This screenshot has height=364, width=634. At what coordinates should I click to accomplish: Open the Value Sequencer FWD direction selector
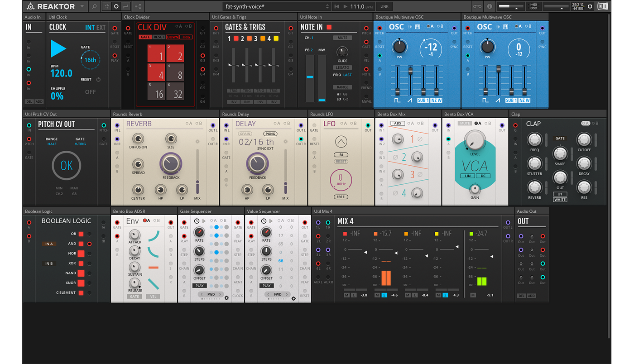[x=278, y=294]
